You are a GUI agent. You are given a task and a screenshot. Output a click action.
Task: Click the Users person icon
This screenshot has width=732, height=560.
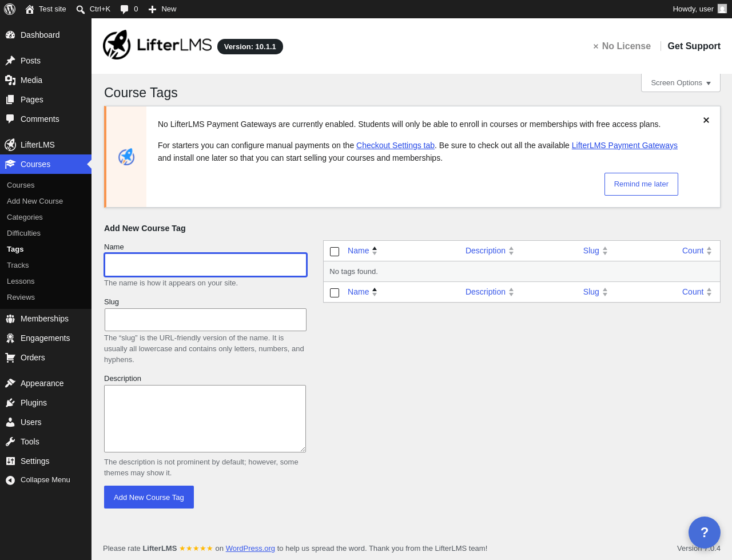tap(10, 422)
